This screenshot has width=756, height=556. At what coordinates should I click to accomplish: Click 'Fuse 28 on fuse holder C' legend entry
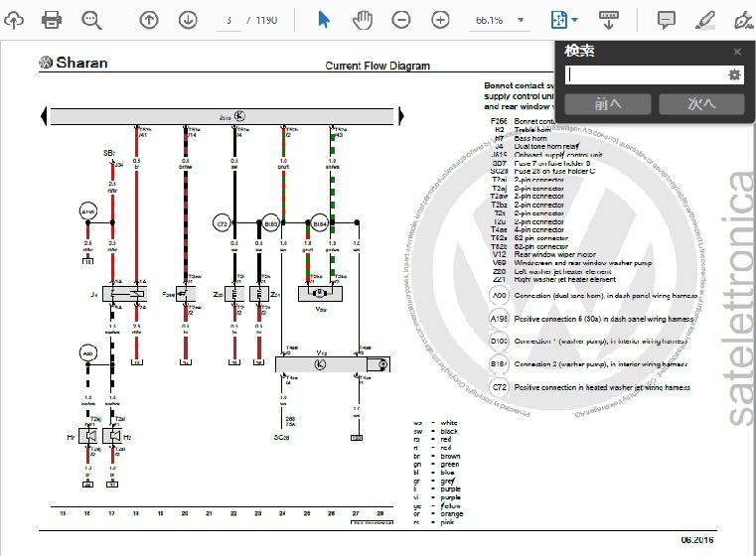tap(554, 171)
